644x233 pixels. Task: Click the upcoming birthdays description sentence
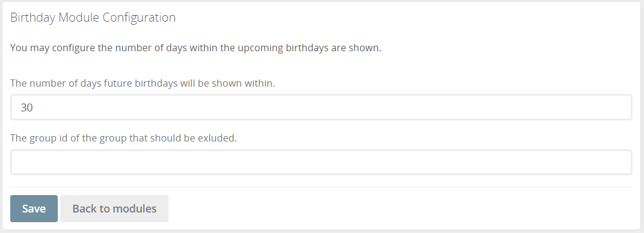(196, 48)
